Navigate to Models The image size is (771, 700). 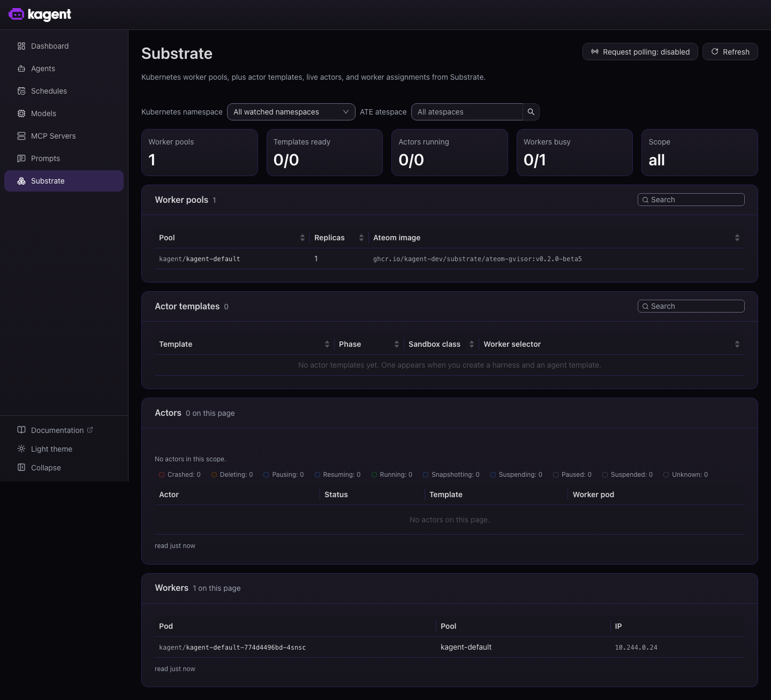(64, 113)
